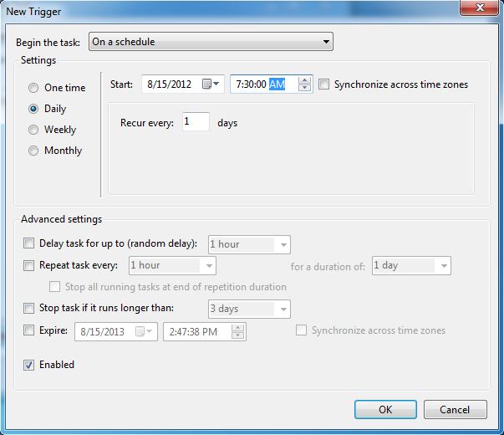Viewport: 504px width, 435px height.
Task: Uncheck the Enabled checkbox
Action: (x=28, y=365)
